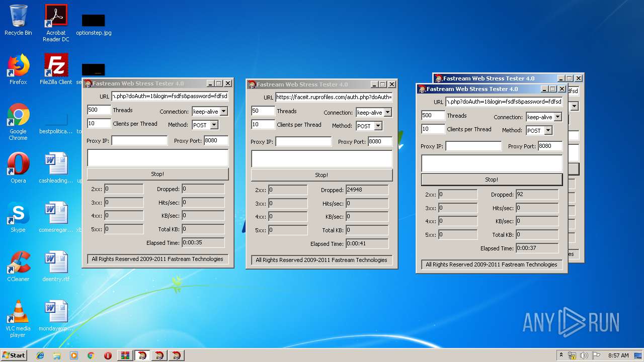
Task: Select the deentry.rtf document icon
Action: pos(56,266)
